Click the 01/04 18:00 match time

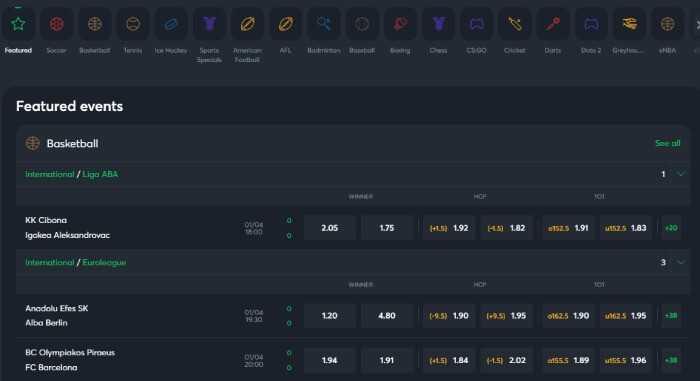[254, 228]
